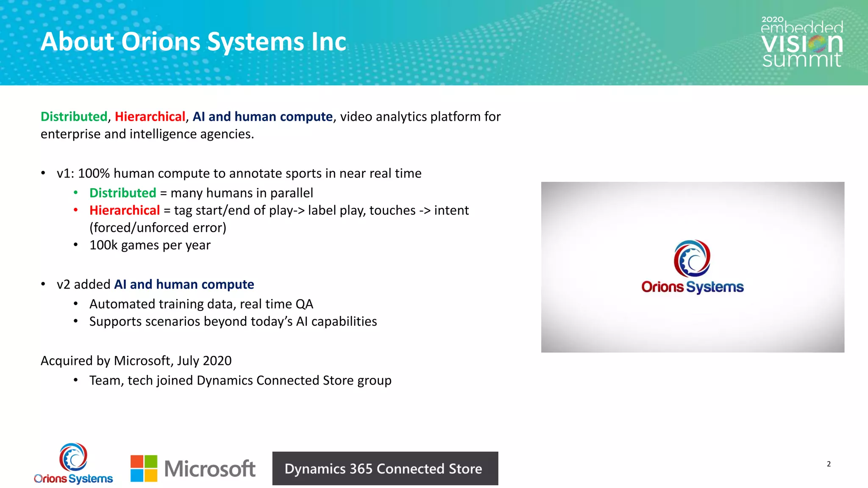The image size is (868, 488).
Task: Click the blue AI and human compute heading text
Action: [262, 116]
